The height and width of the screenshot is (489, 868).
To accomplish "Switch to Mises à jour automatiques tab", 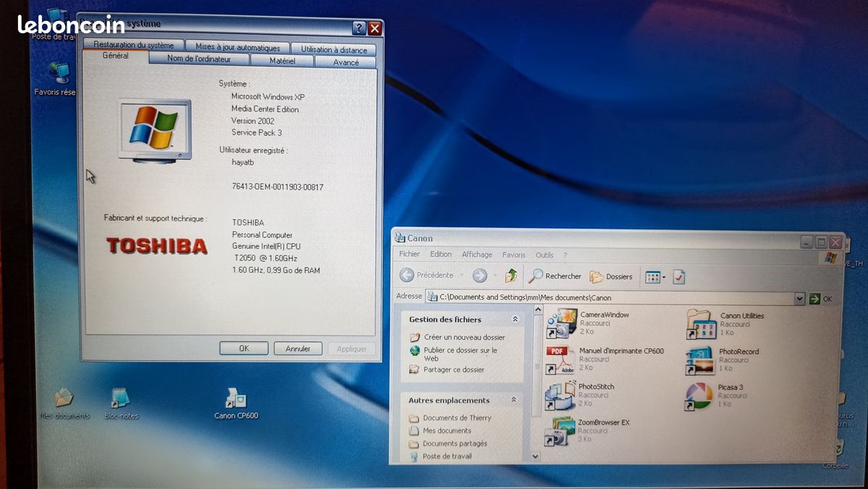I will point(238,48).
